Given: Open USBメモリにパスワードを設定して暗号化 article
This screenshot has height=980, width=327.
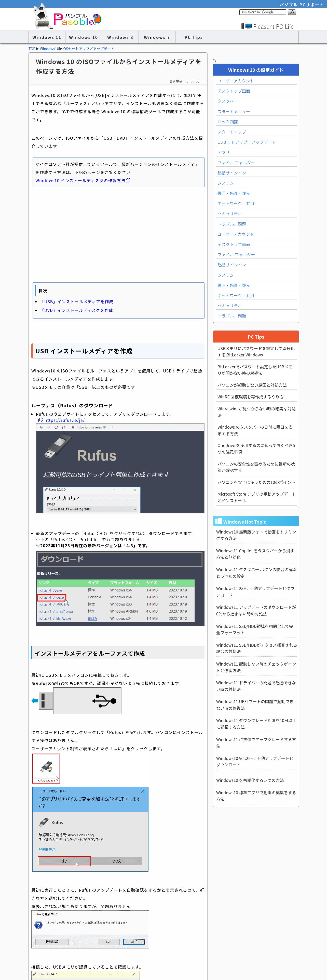Looking at the screenshot, I should coord(256,352).
